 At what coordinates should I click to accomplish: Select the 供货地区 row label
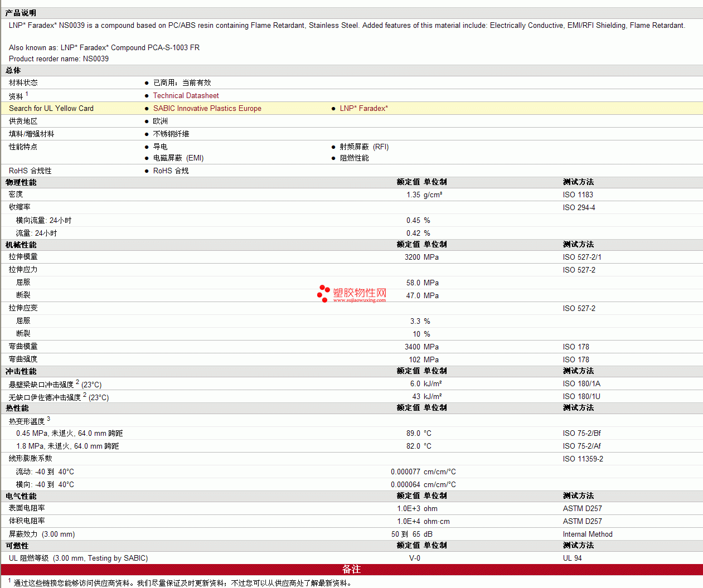pos(23,122)
